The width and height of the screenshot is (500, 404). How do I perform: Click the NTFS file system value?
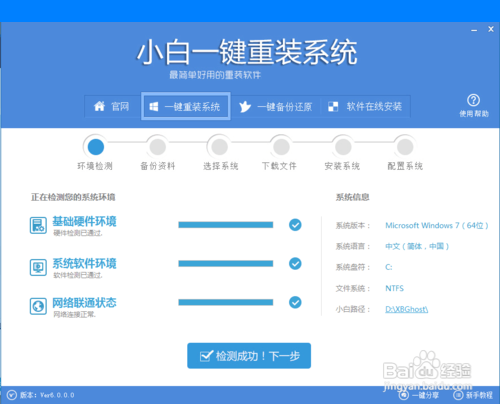point(394,288)
